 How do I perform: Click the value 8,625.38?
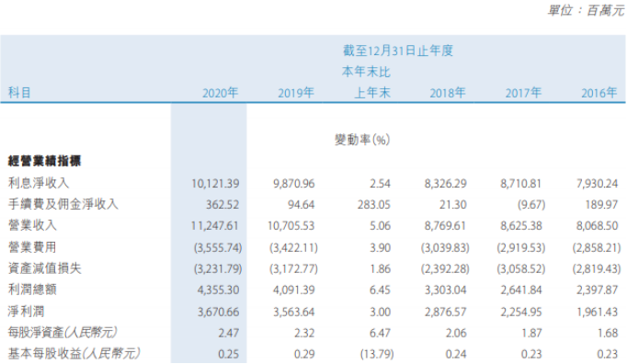coord(521,226)
